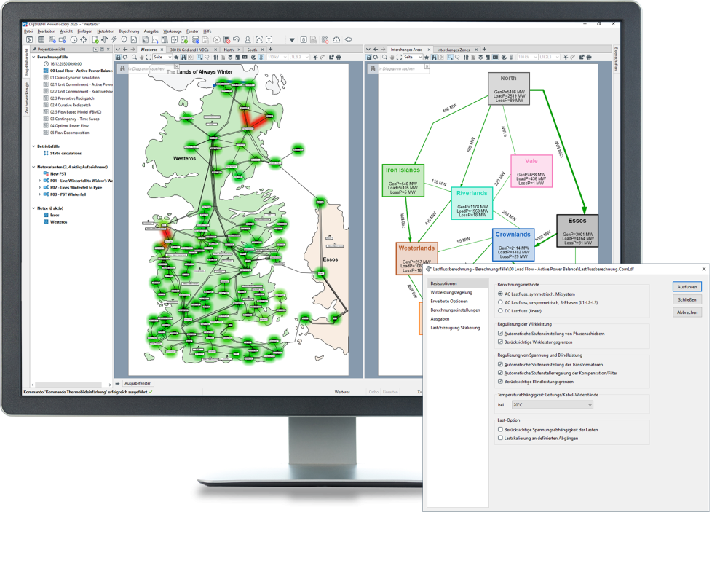Expand P02 - Lines Winterfell to Pyke

[39, 188]
